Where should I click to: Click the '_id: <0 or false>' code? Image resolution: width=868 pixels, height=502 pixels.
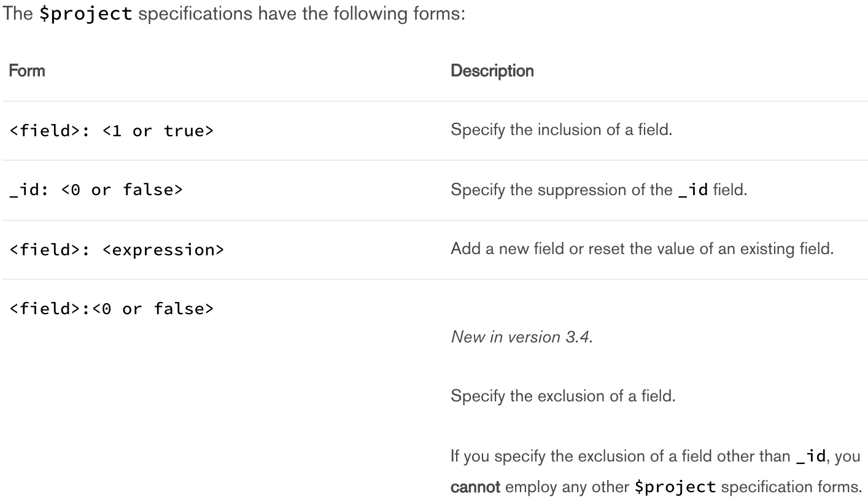[x=96, y=190]
